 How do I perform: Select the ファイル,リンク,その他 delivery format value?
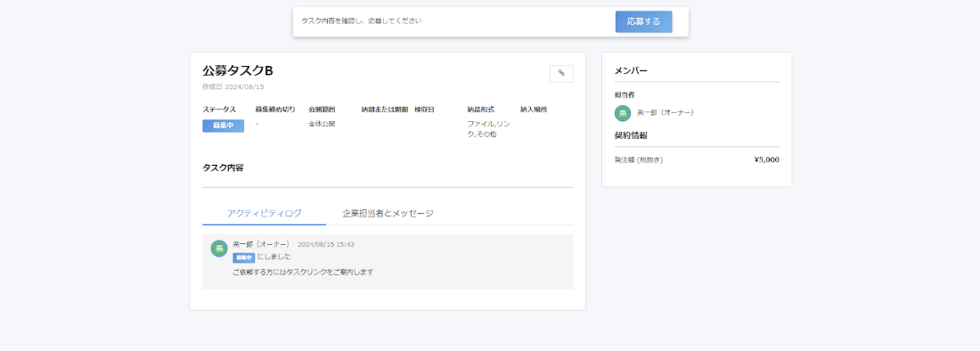coord(489,129)
